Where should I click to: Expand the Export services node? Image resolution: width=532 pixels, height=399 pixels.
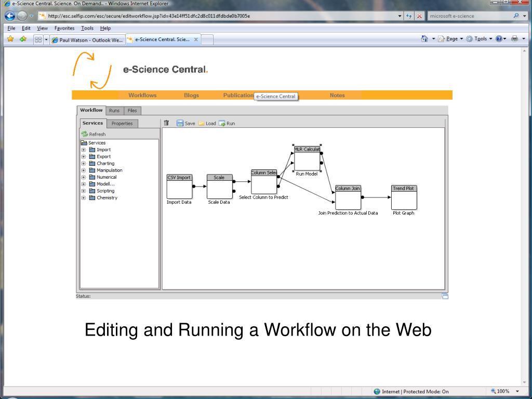coord(84,156)
